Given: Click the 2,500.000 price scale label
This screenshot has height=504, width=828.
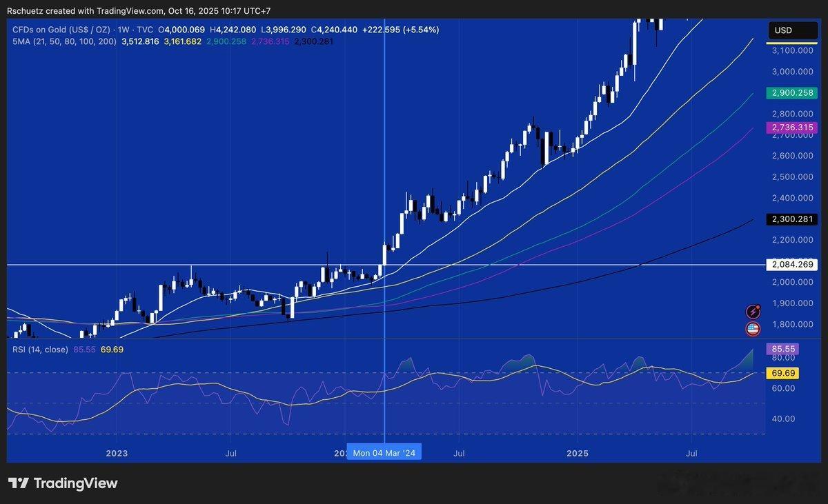Looking at the screenshot, I should tap(791, 177).
